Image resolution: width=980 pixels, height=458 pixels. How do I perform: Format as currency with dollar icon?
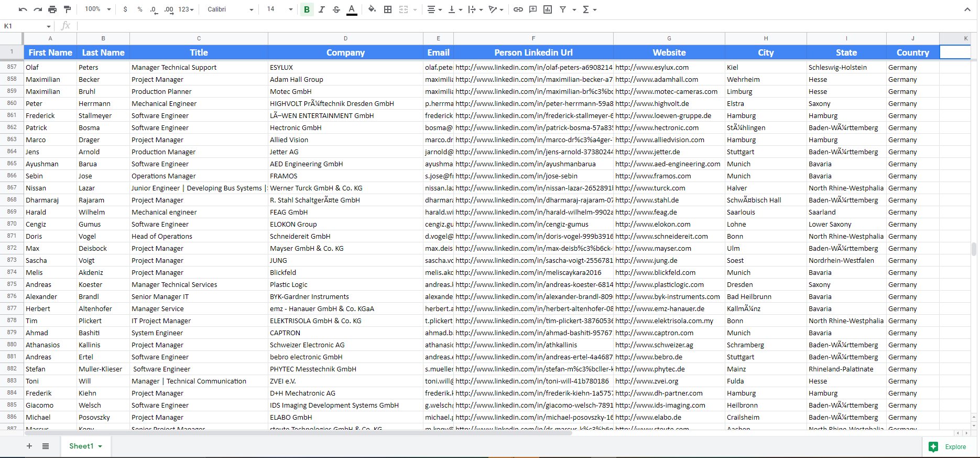coord(125,9)
